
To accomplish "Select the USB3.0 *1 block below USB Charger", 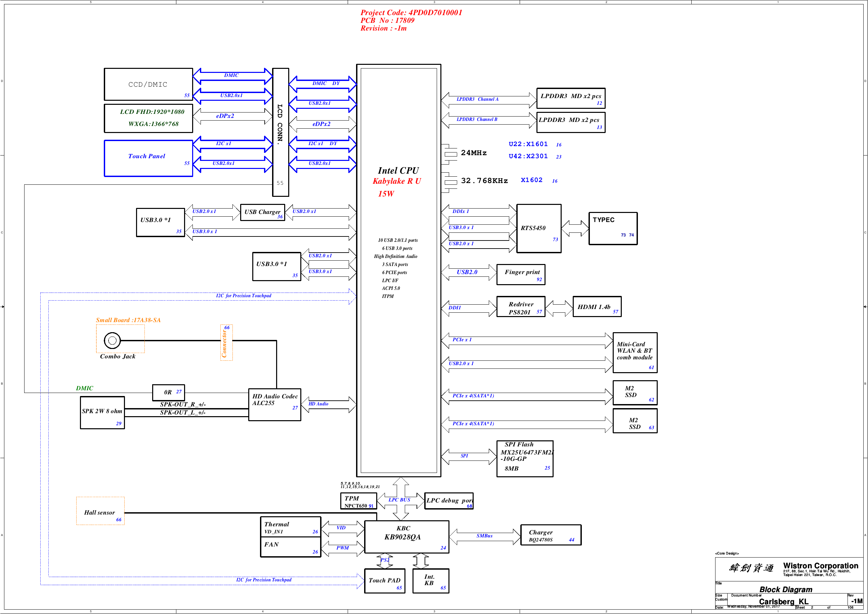I will 277,267.
